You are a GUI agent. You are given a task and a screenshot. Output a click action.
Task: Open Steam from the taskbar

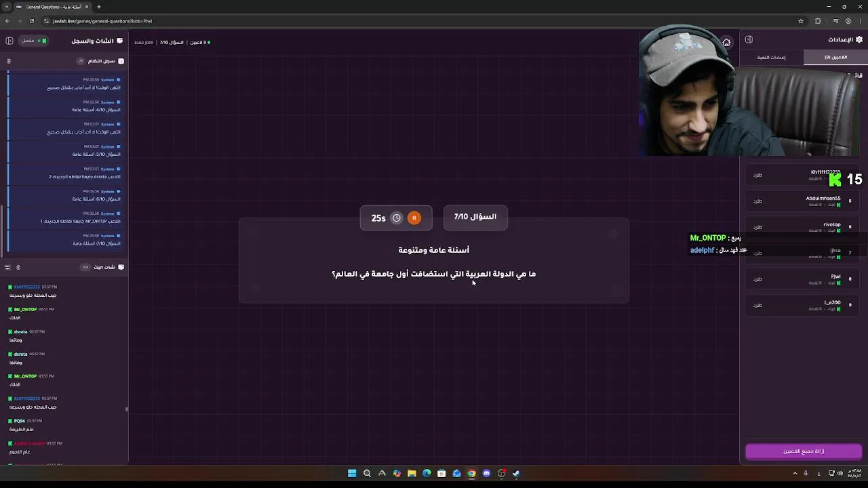point(516,473)
